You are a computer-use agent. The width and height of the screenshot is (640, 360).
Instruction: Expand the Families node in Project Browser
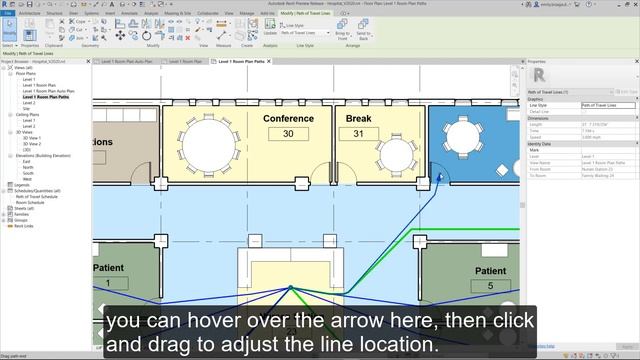coord(4,214)
